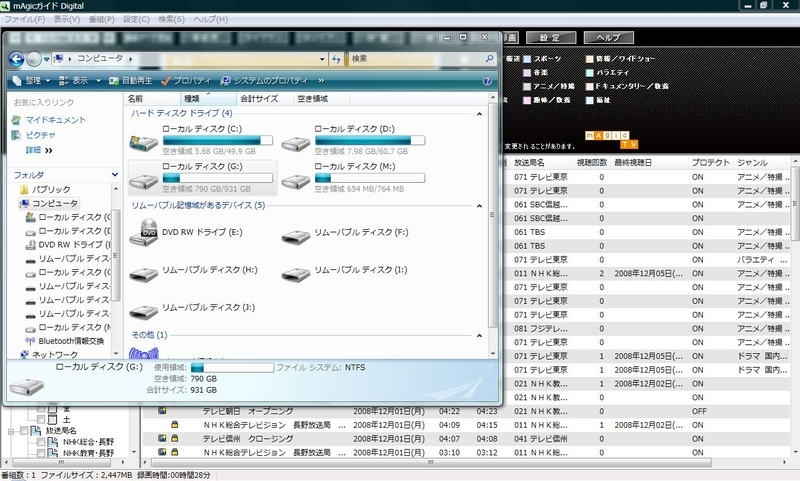Screen dimensions: 800x481
Task: Sort by 合計サイズ column header
Action: coord(265,98)
